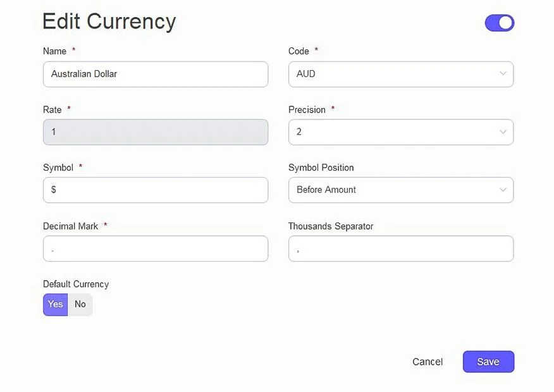
Task: Open the Precision selector showing 2
Action: (x=392, y=132)
